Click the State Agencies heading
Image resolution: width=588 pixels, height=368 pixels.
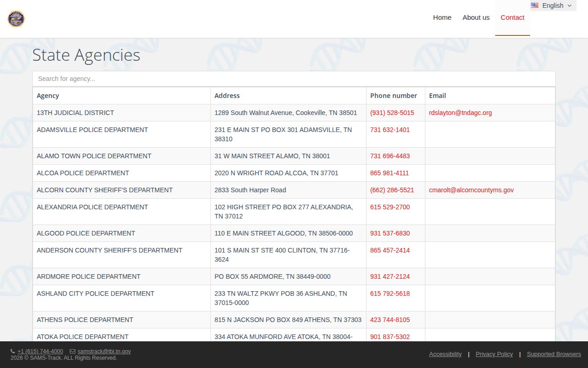click(86, 55)
